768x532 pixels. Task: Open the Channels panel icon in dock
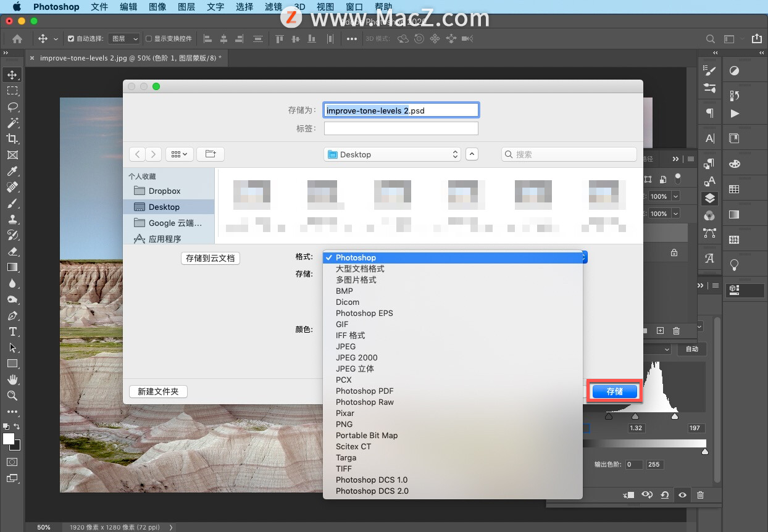[710, 215]
